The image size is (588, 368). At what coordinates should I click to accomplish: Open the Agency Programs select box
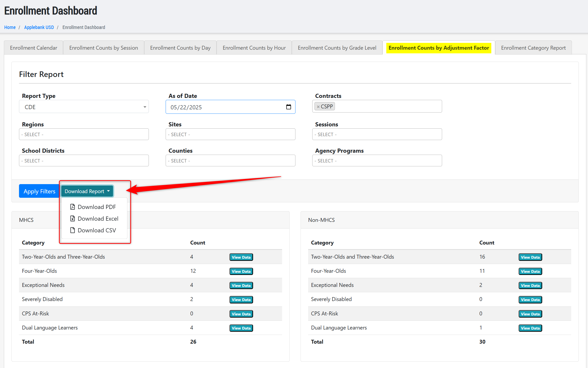point(377,161)
